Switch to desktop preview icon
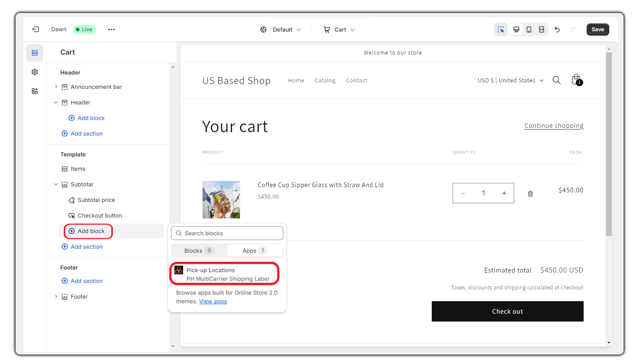 coord(516,29)
